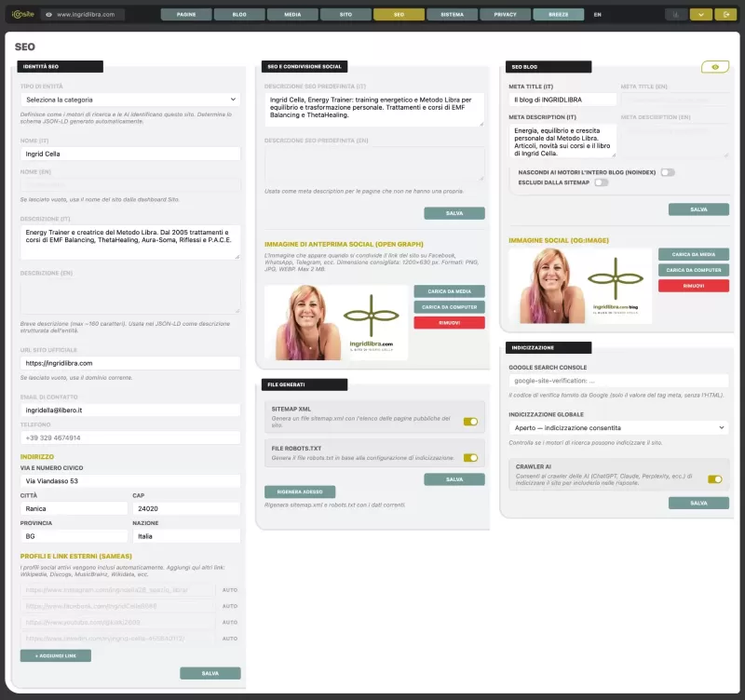Screen dimensions: 745x700
Task: Toggle the eye preview button in SEO Blog
Action: [715, 67]
